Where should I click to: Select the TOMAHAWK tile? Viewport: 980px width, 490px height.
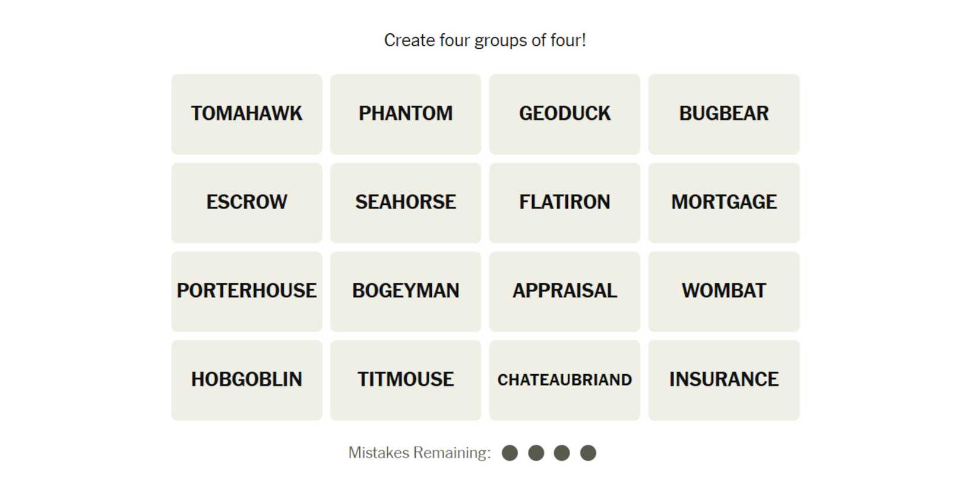pyautogui.click(x=246, y=114)
